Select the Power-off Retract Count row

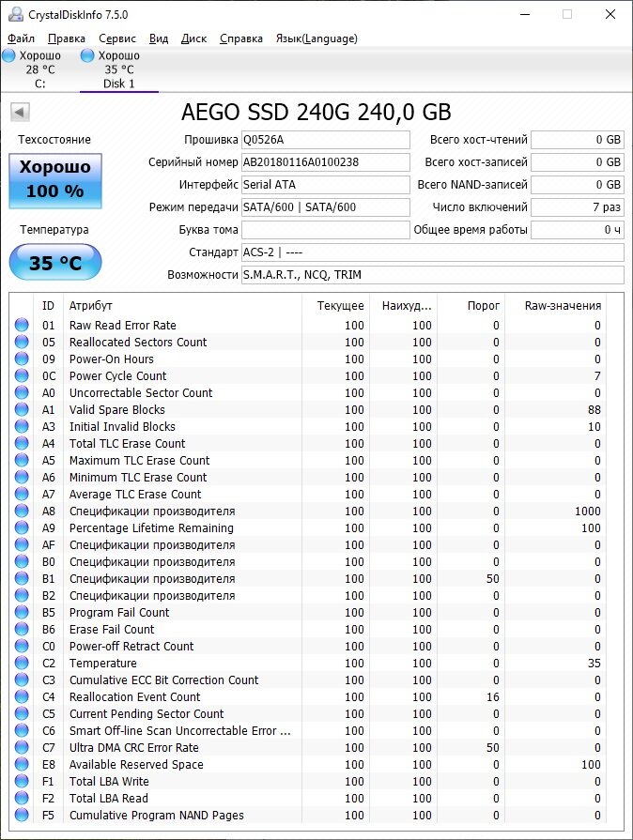(x=308, y=646)
